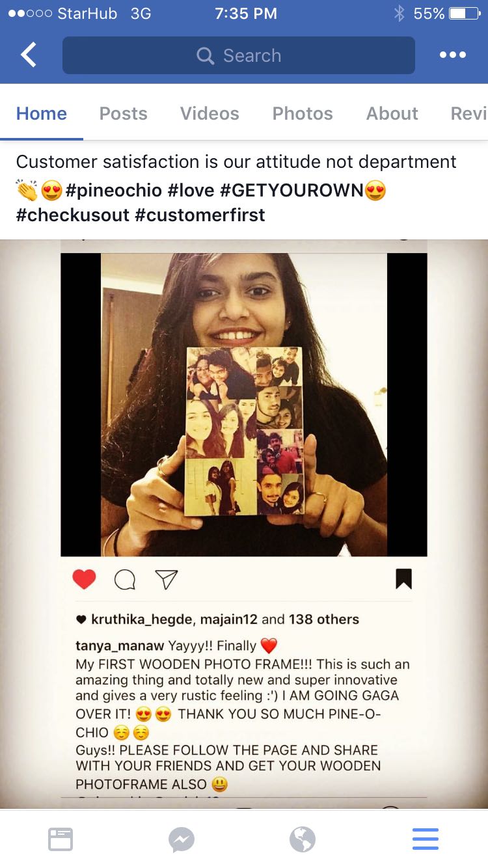Tap the Search input field
The width and height of the screenshot is (488, 868).
239,55
